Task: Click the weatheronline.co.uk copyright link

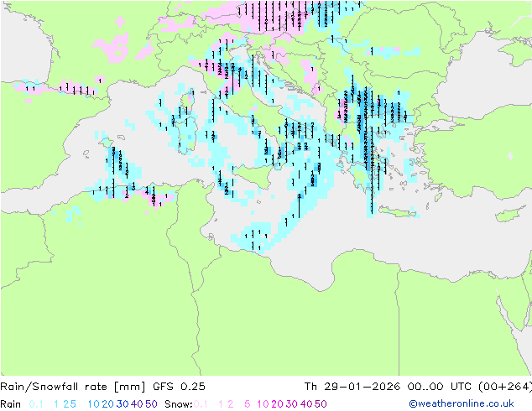Action: [462, 403]
